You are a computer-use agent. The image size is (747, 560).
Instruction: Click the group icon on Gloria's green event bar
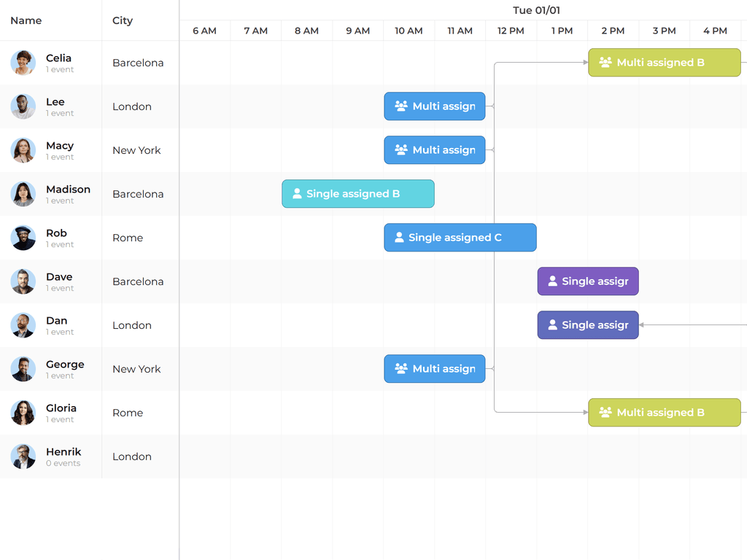605,412
